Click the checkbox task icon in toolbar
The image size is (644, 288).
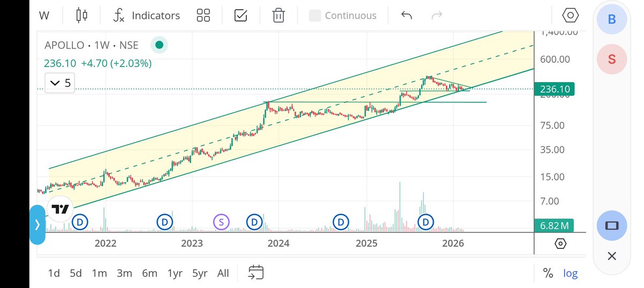pyautogui.click(x=240, y=16)
